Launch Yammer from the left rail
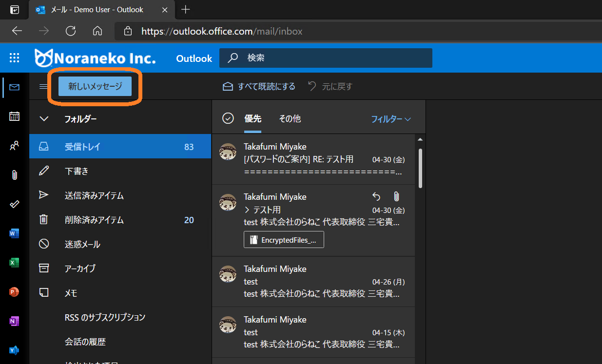602x364 pixels. pyautogui.click(x=14, y=350)
